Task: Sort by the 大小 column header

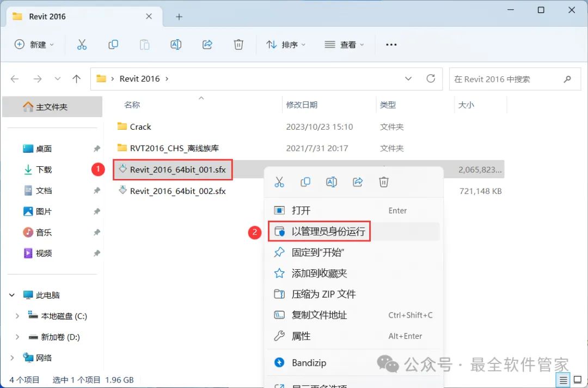Action: coord(466,105)
